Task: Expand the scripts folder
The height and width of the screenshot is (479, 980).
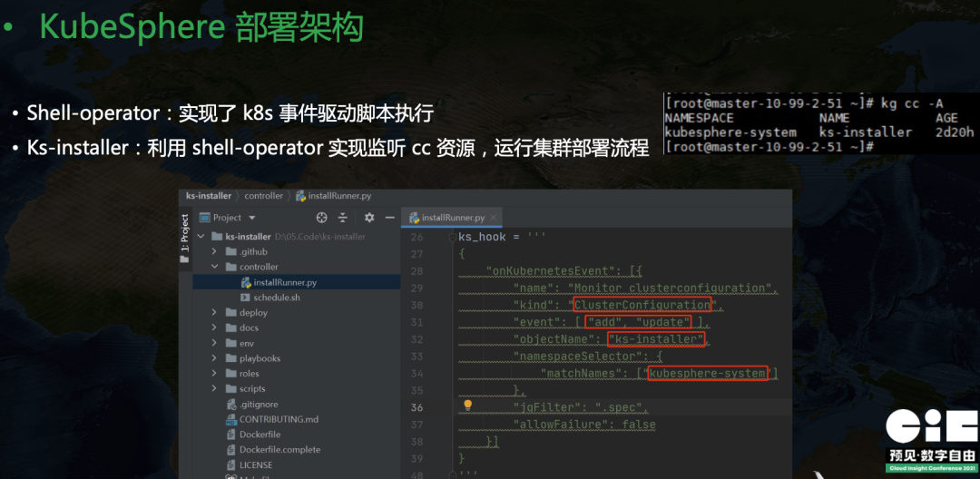Action: pos(214,388)
